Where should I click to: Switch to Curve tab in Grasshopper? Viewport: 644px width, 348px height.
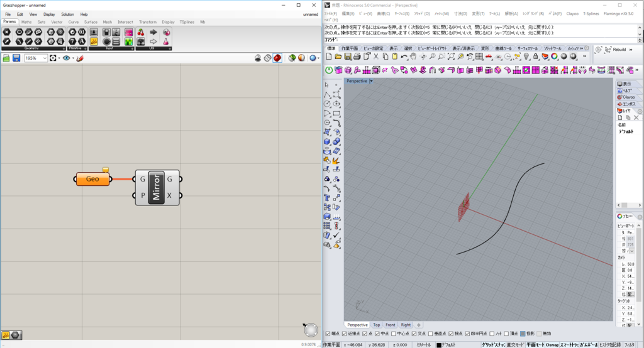pos(74,22)
